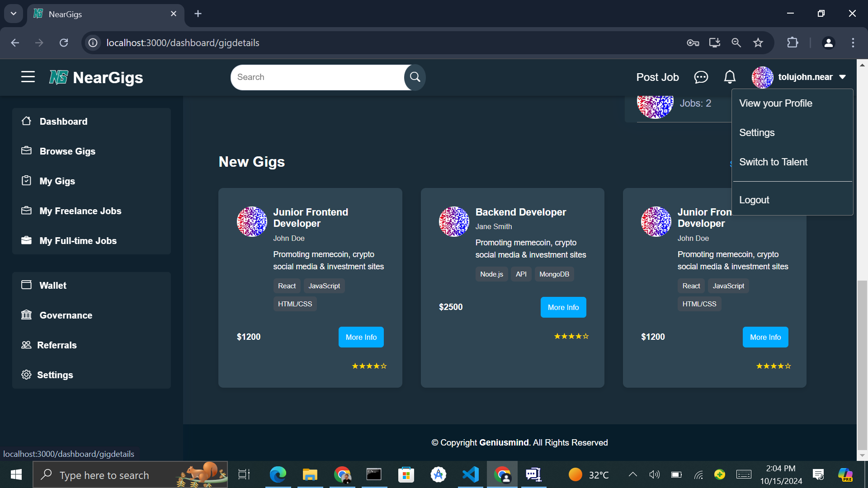Click the search magnifier button
Screen dimensions: 868x488
point(415,77)
